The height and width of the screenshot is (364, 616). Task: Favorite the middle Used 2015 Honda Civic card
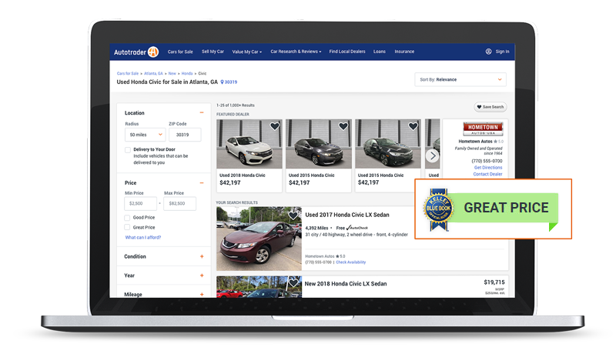[343, 126]
